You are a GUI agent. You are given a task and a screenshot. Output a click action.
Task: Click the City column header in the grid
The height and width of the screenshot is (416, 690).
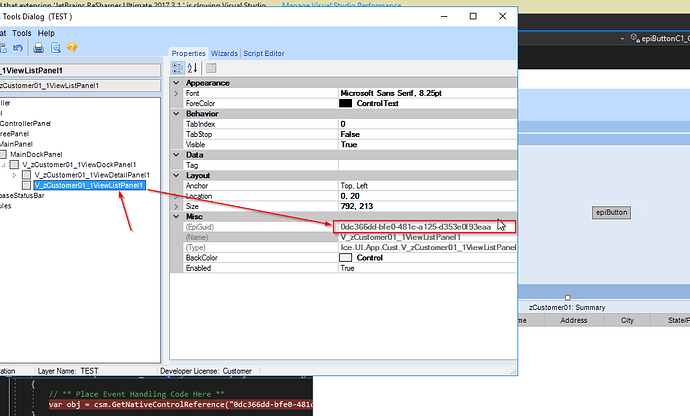(627, 320)
